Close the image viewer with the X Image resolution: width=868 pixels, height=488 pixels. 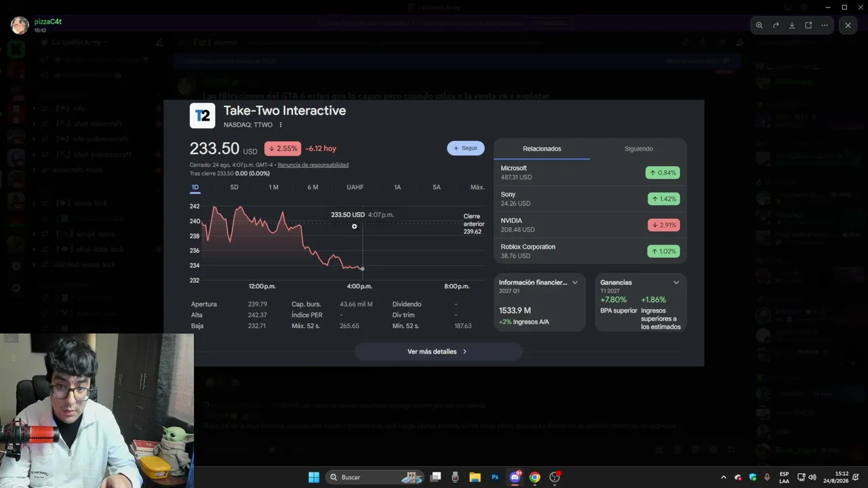(848, 25)
